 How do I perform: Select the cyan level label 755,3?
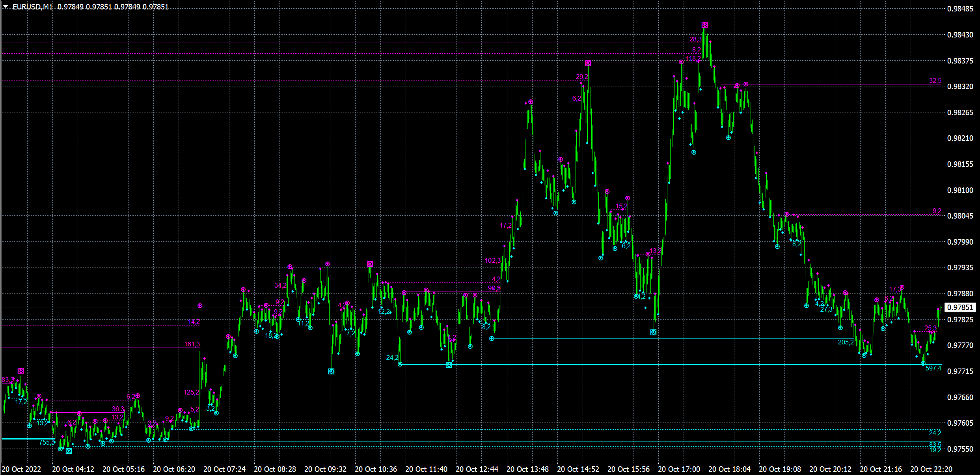[47, 442]
